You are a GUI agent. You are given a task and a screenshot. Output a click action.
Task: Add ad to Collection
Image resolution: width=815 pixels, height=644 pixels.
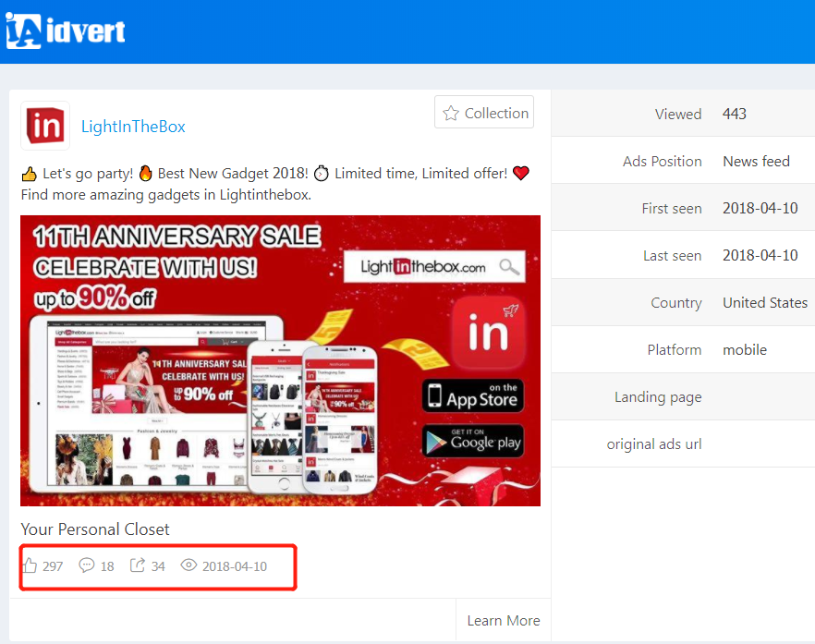click(x=484, y=113)
